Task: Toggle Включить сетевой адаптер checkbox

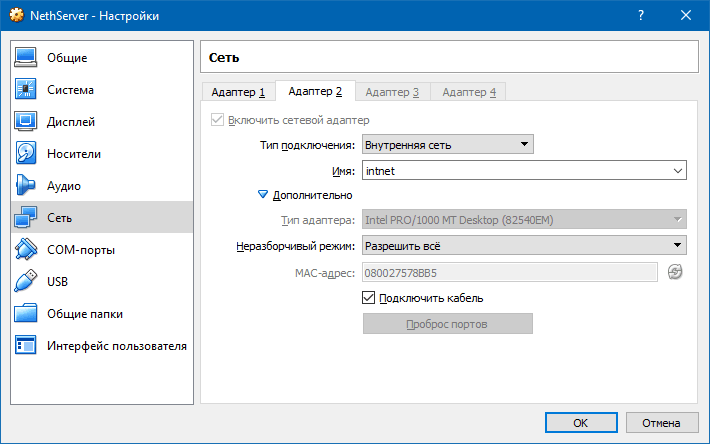Action: [217, 120]
